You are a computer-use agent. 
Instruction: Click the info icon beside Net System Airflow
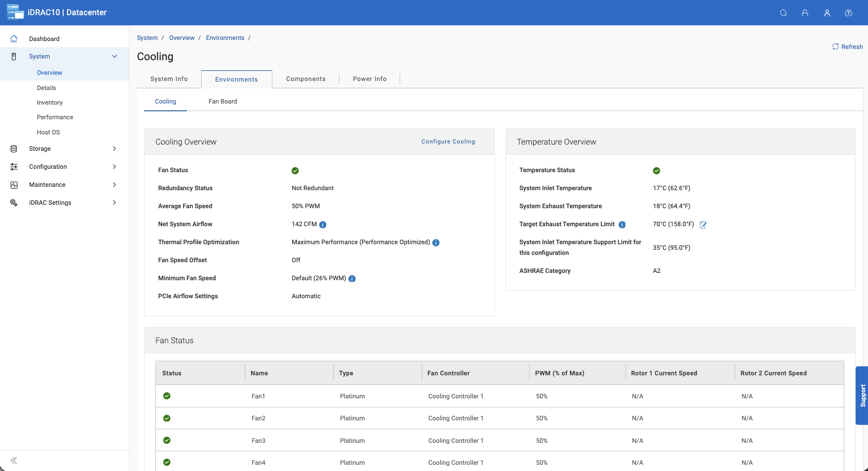pos(323,225)
